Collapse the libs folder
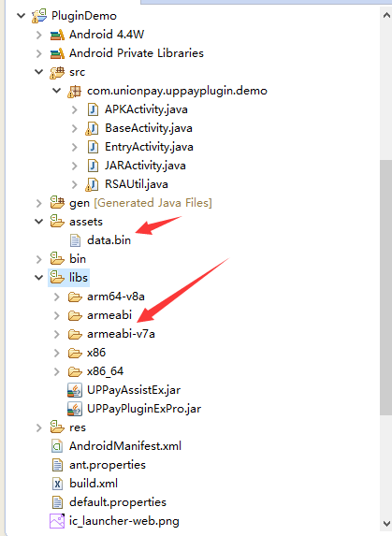The image size is (392, 536). coord(39,278)
